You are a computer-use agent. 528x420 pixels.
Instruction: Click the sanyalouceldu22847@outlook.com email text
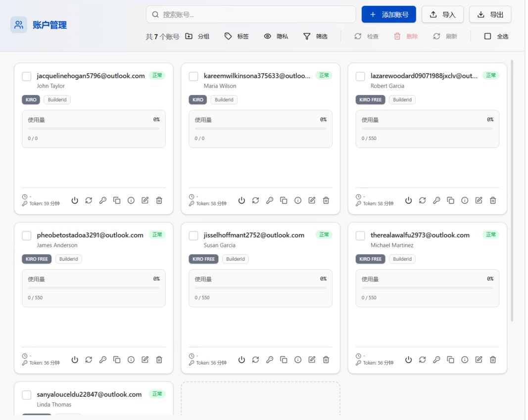click(x=89, y=394)
